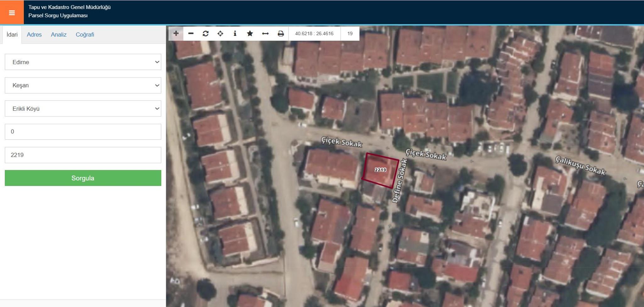Viewport: 644px width, 307px height.
Task: Print the current map view
Action: pyautogui.click(x=281, y=33)
